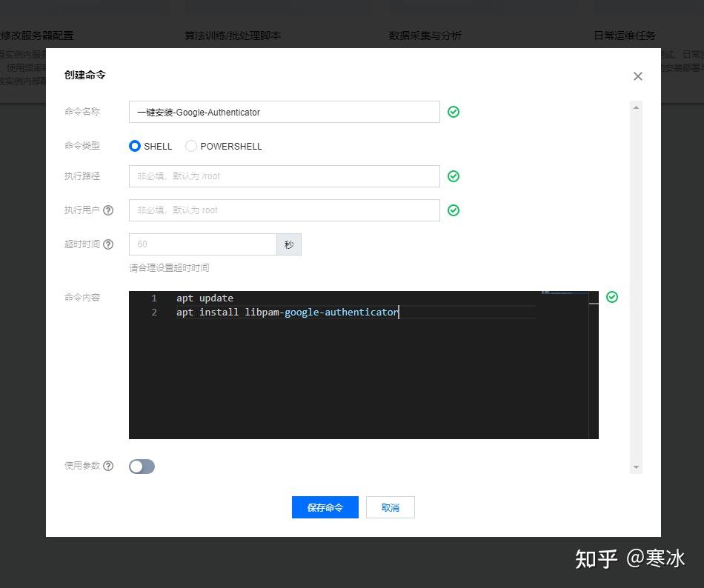This screenshot has width=704, height=588.
Task: Click the 秒 unit selector beside timeout input
Action: [x=289, y=244]
